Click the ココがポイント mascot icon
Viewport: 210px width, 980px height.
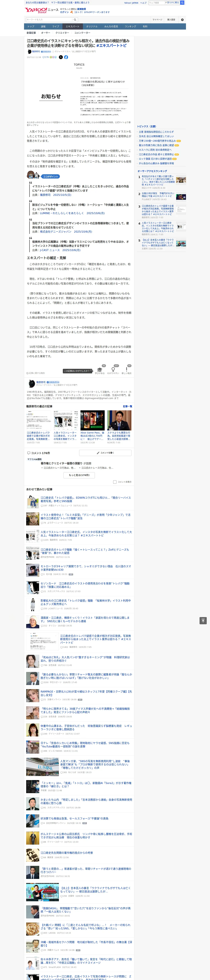(x=33, y=175)
